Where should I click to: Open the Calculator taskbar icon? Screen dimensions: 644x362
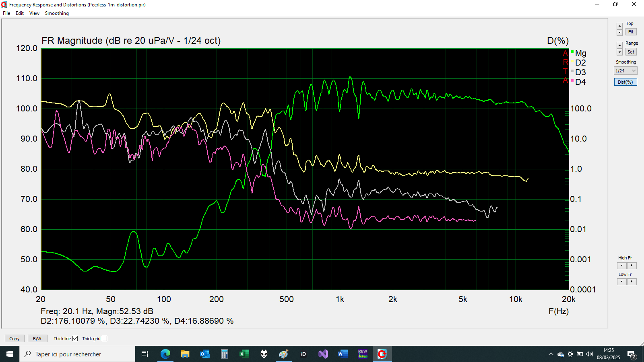tap(224, 354)
